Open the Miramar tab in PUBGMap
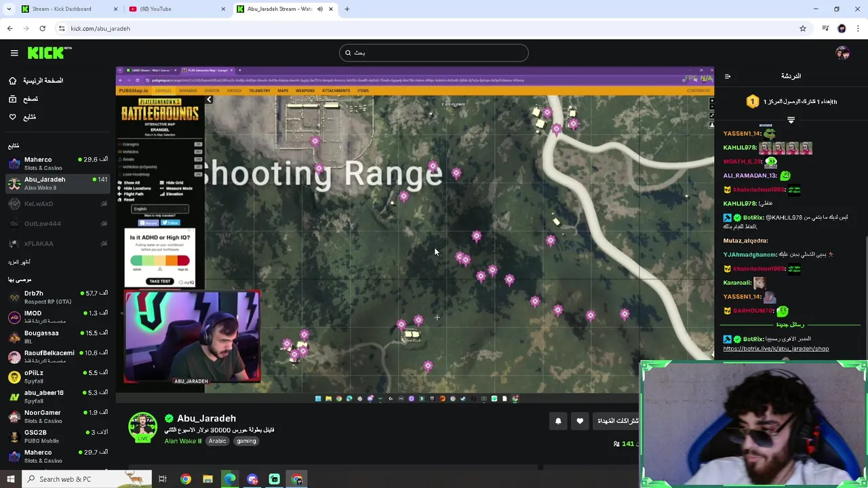The image size is (868, 488). click(x=188, y=90)
